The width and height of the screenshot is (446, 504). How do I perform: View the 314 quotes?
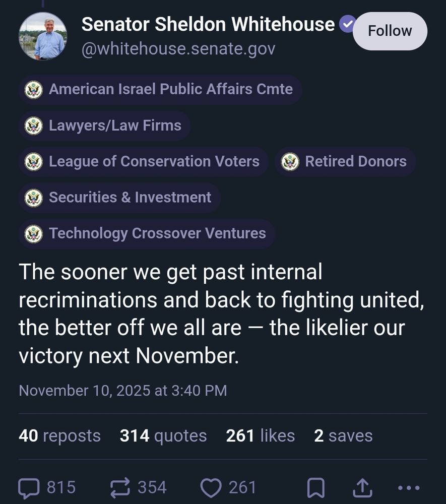[162, 435]
